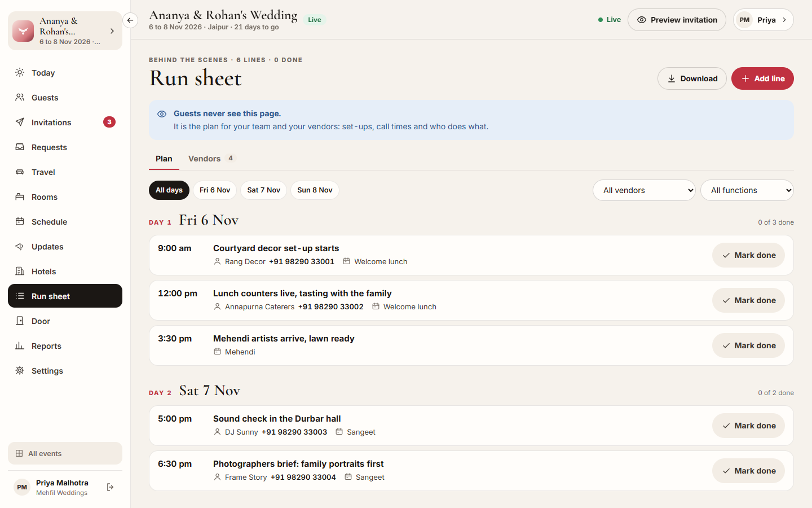The image size is (812, 508).
Task: Mark Courtyard decor set-up as done
Action: [748, 255]
